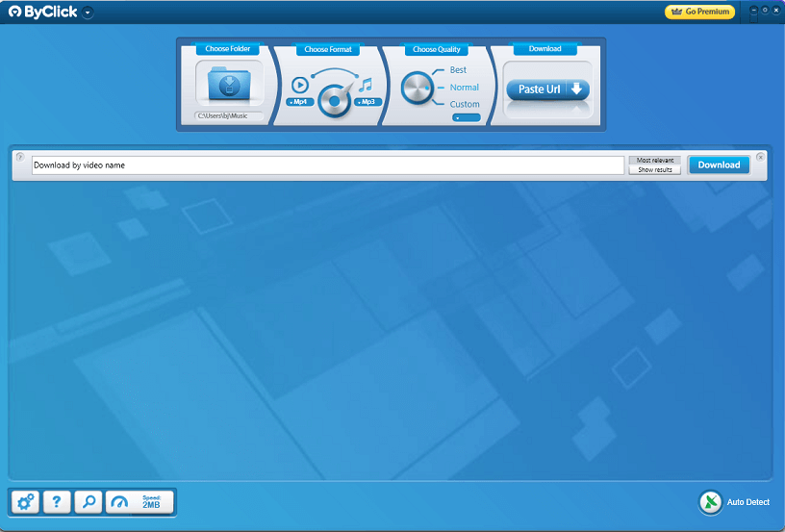Click the video play format icon
Viewport: 785px width, 532px height.
click(x=300, y=85)
